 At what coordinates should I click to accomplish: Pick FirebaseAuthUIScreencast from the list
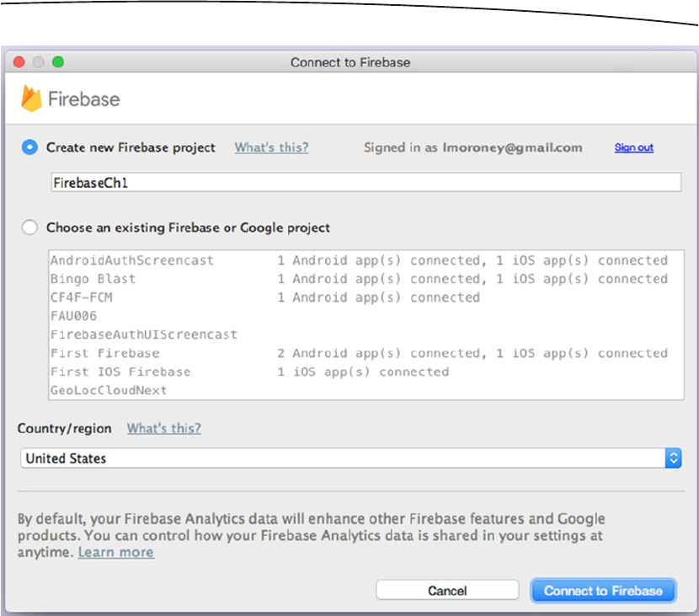[x=144, y=335]
